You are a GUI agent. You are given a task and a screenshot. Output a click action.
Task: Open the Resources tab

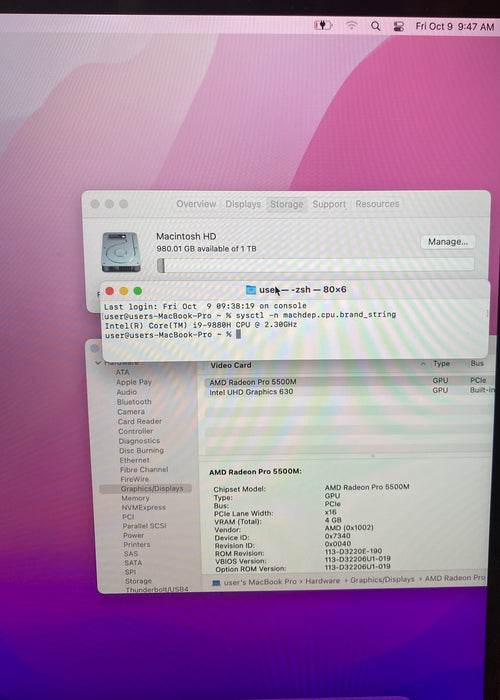377,204
